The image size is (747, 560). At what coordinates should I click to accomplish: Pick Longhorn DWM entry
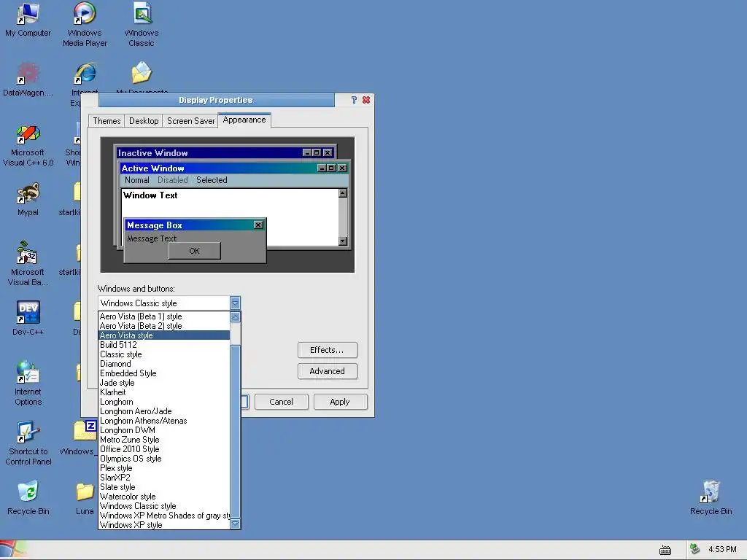[x=164, y=430]
